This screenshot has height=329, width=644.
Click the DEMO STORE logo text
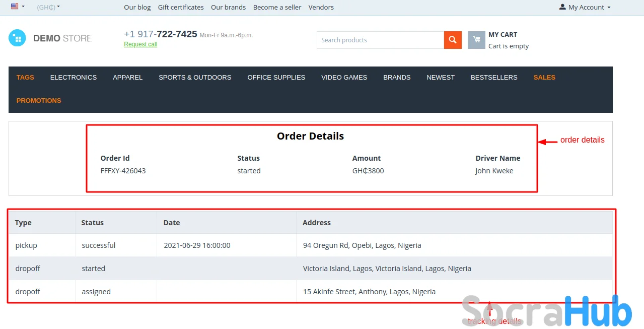click(x=62, y=38)
